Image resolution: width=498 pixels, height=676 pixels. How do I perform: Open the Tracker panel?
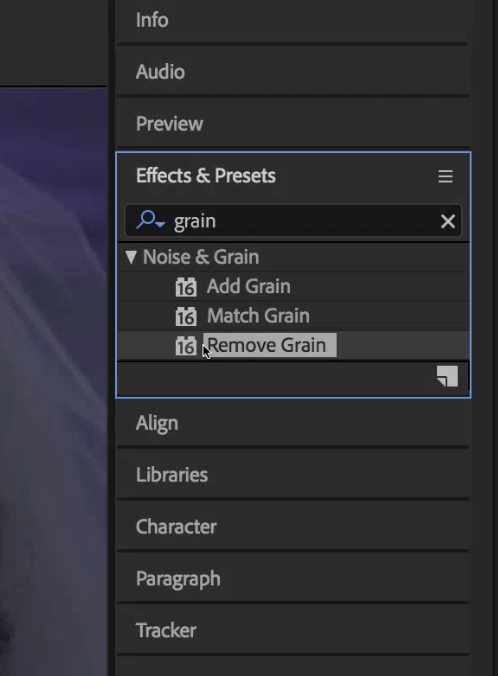pos(293,630)
